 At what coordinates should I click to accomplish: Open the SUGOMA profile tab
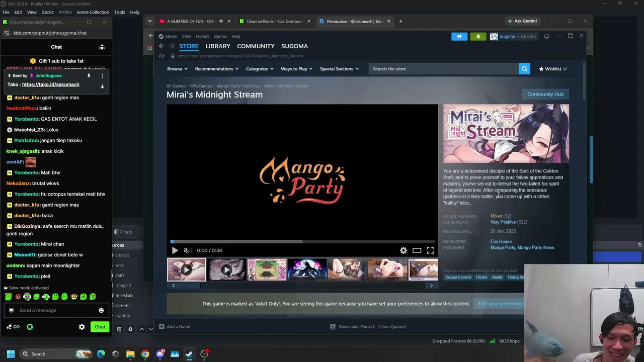pyautogui.click(x=294, y=46)
